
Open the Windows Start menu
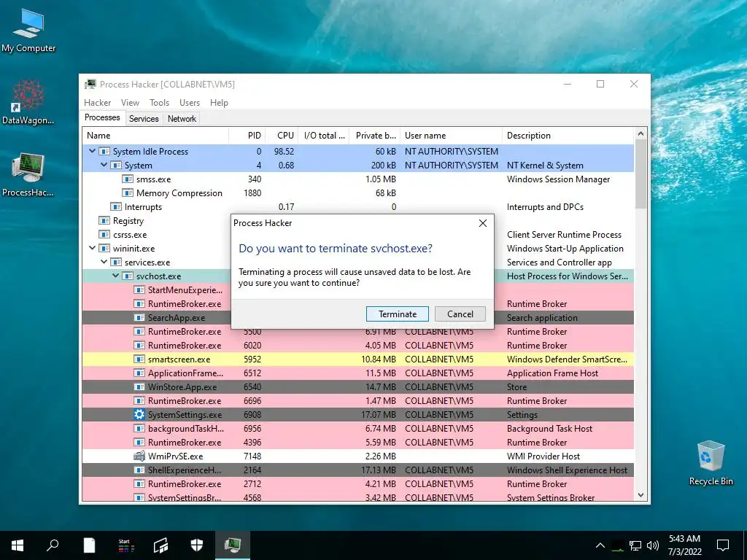point(18,545)
